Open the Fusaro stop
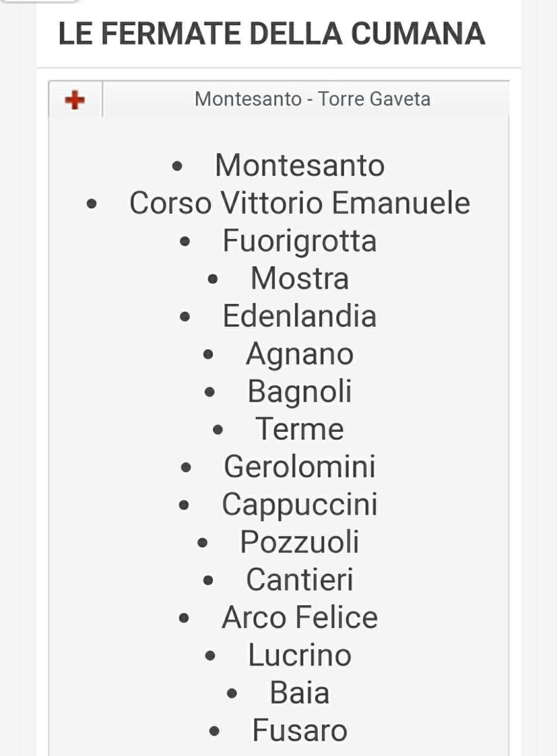557x756 pixels. pyautogui.click(x=300, y=731)
